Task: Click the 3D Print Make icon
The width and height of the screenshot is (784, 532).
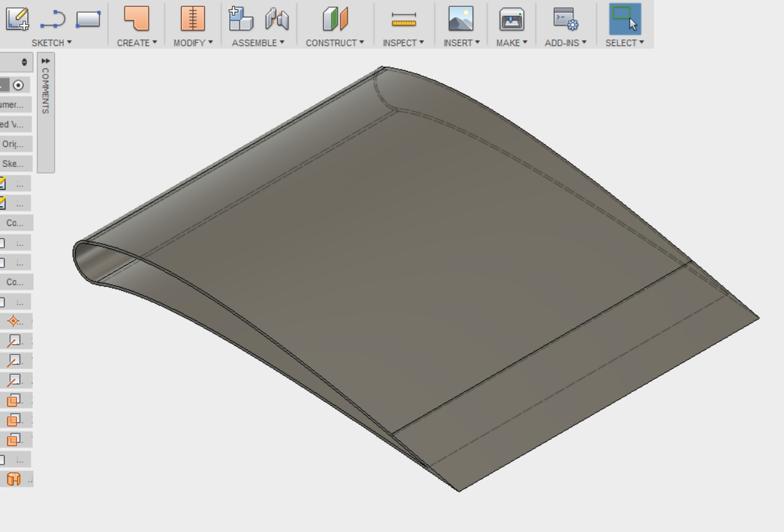Action: [x=512, y=20]
